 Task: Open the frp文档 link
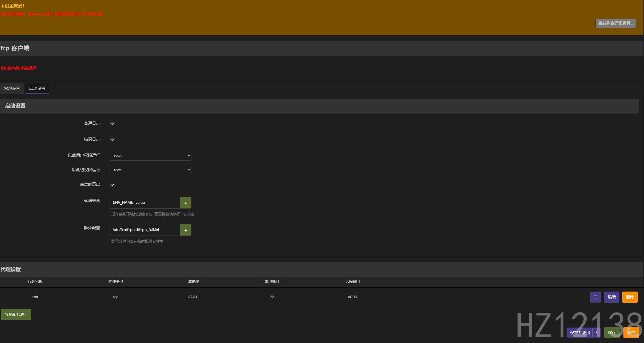(187, 214)
